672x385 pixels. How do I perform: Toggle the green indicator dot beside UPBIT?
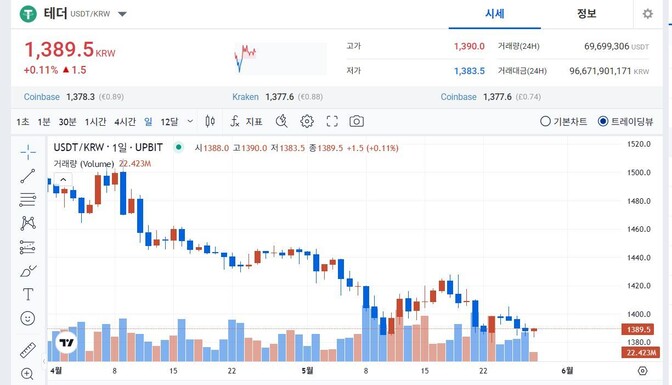(x=179, y=147)
